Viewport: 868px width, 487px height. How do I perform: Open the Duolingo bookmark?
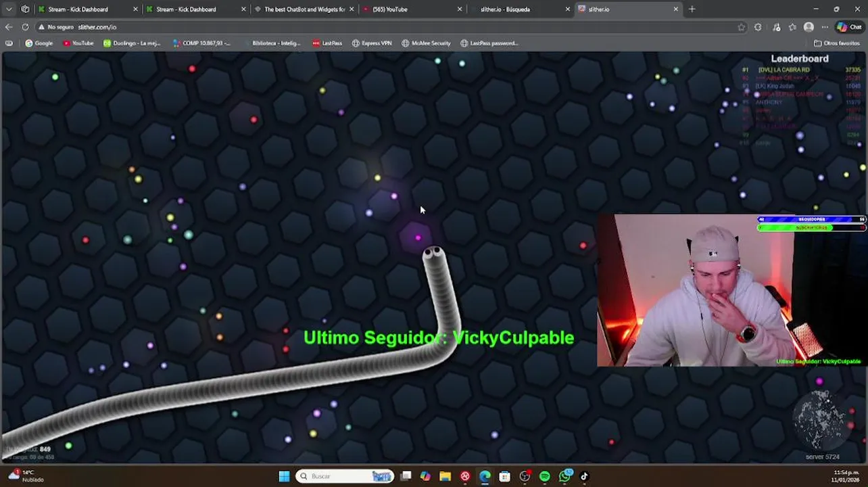tap(132, 43)
